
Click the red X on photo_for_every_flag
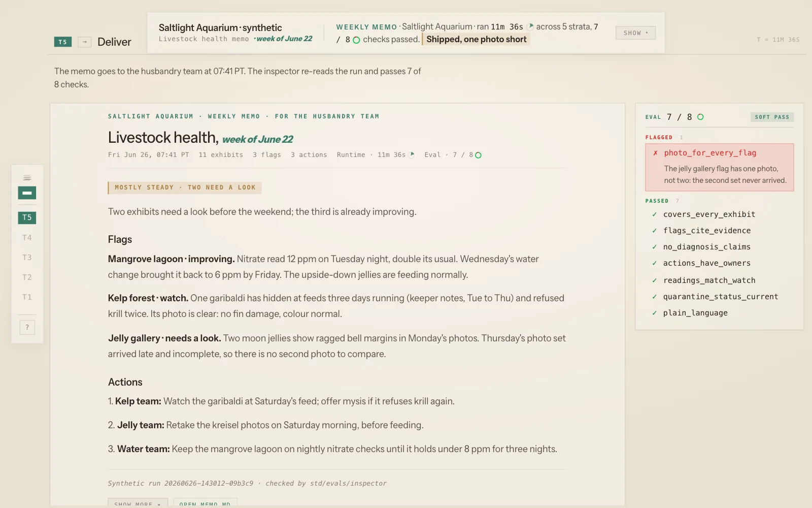click(x=655, y=153)
